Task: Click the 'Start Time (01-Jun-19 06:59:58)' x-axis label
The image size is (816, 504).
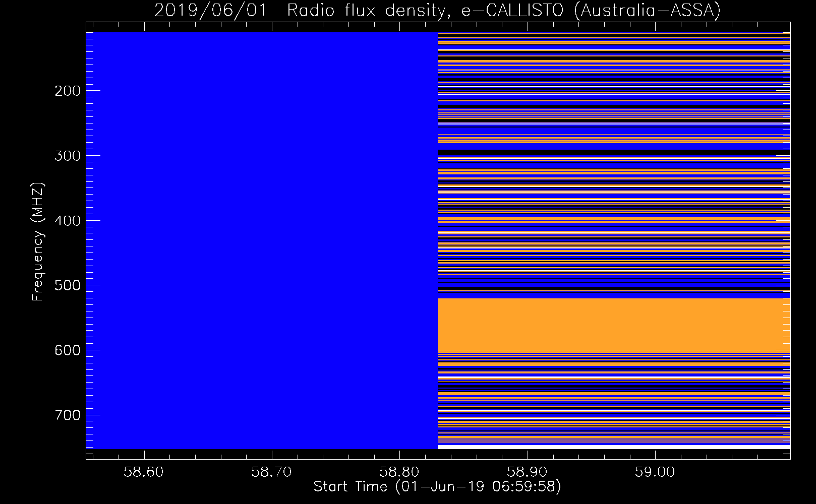Action: click(437, 487)
